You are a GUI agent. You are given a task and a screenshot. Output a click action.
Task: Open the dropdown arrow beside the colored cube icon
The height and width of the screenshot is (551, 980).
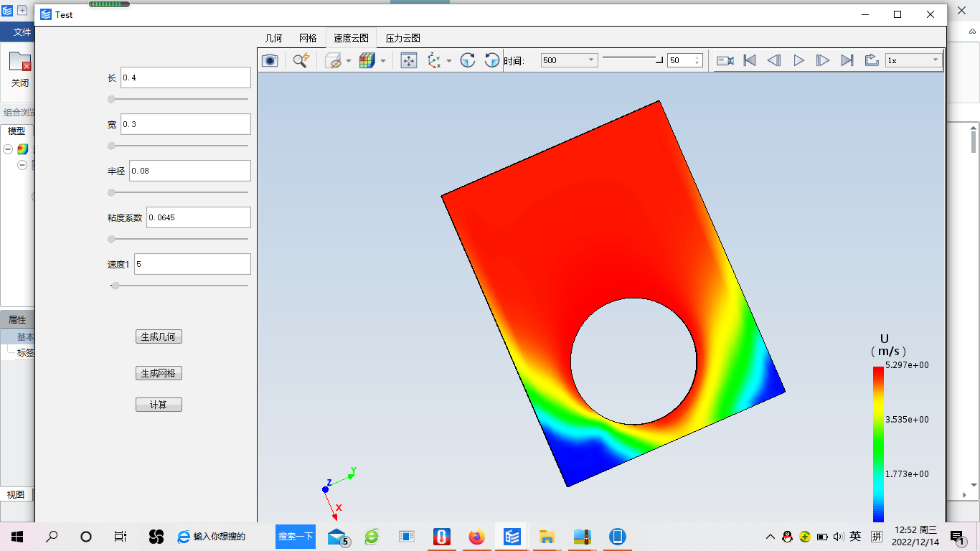click(383, 61)
